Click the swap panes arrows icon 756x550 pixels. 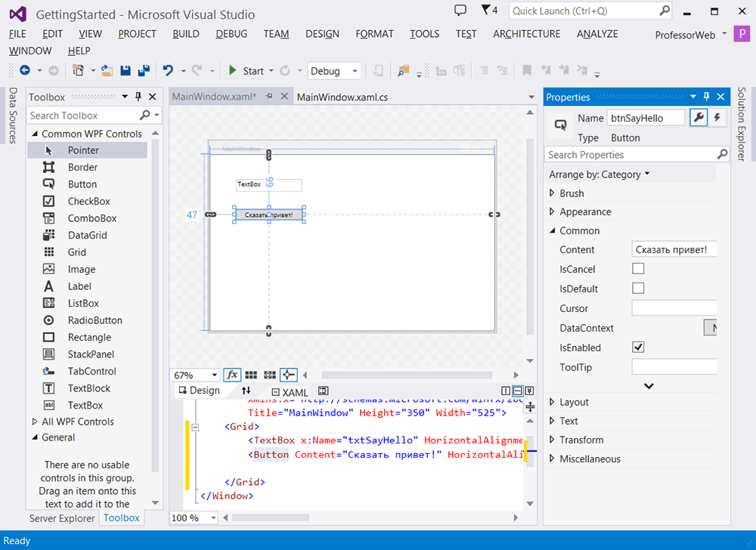click(246, 391)
